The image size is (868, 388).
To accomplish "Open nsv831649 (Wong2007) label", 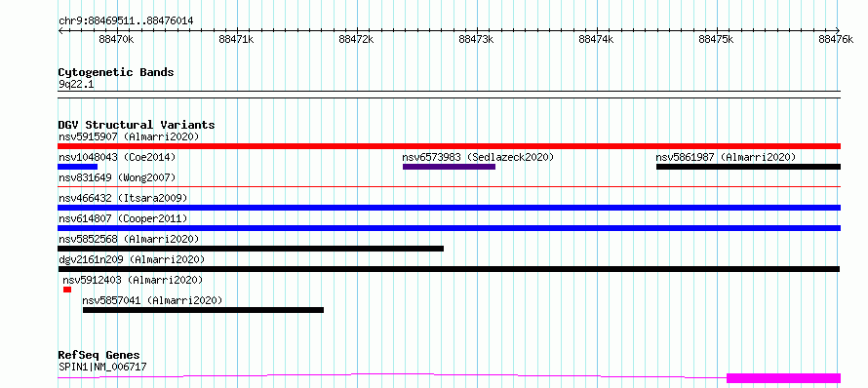I will pyautogui.click(x=117, y=177).
